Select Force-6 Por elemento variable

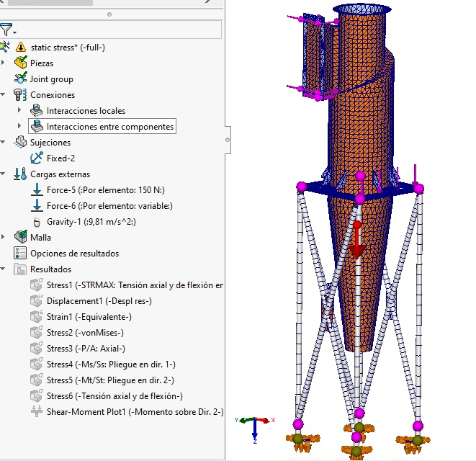pyautogui.click(x=109, y=206)
